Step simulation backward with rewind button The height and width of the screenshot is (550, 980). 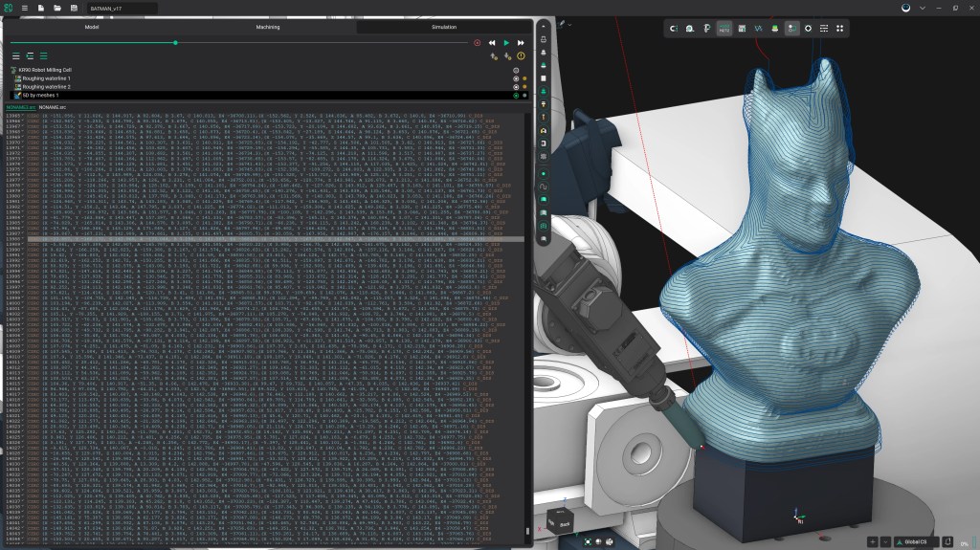tap(492, 43)
